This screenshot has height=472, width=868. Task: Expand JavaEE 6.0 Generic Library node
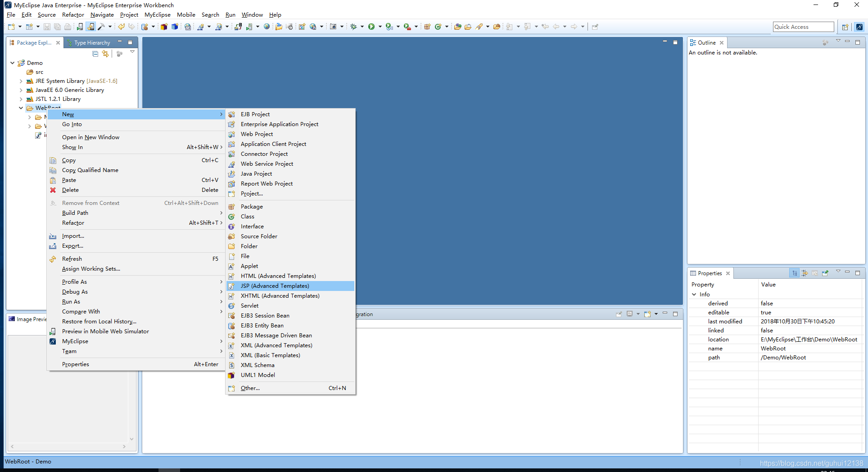[21, 90]
